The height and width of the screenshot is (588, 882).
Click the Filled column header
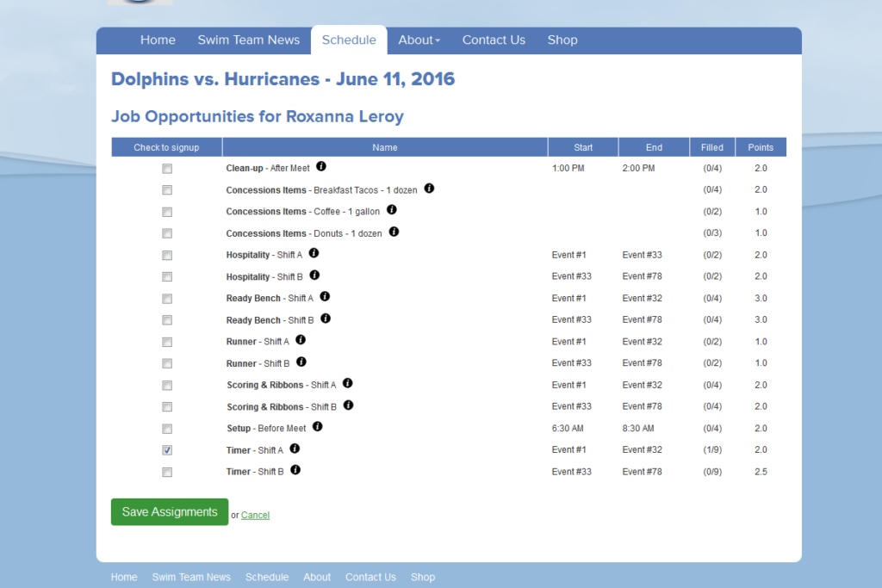(x=712, y=147)
